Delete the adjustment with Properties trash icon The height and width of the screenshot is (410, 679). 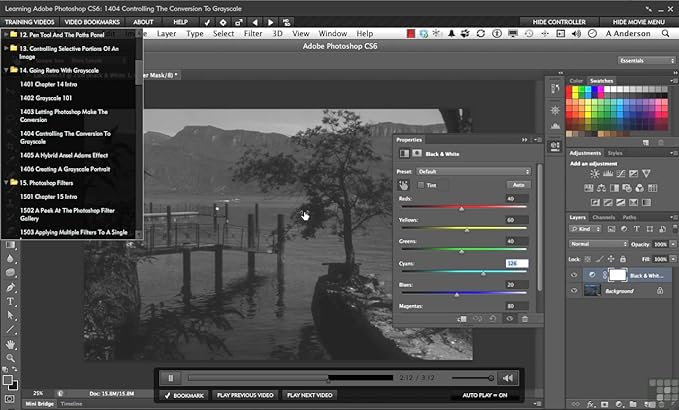[x=525, y=319]
